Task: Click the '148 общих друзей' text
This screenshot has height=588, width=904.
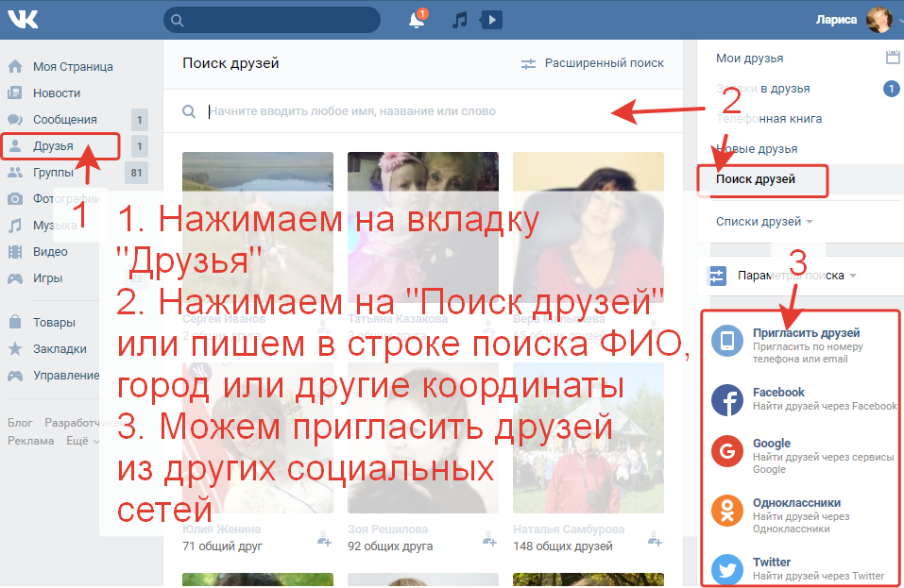Action: (563, 546)
